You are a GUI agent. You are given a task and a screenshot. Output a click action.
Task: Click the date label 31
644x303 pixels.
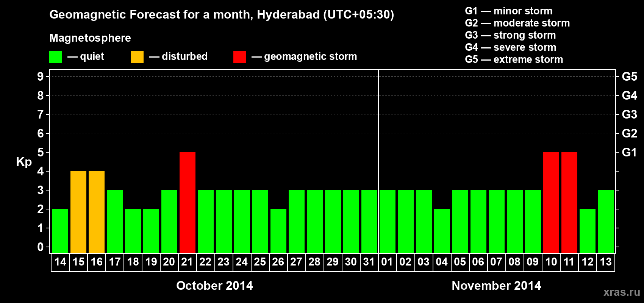tap(369, 262)
